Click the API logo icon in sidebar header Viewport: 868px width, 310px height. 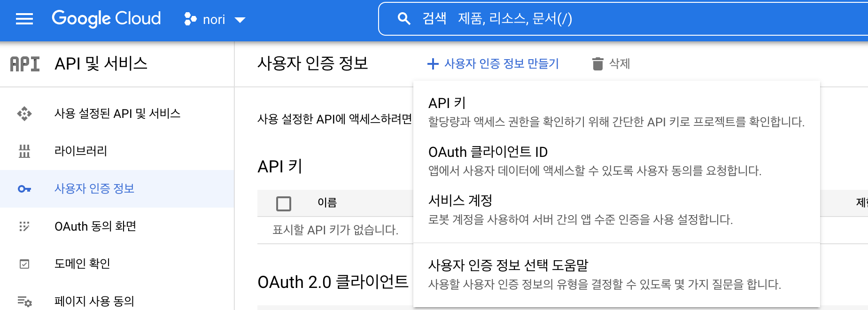(25, 64)
